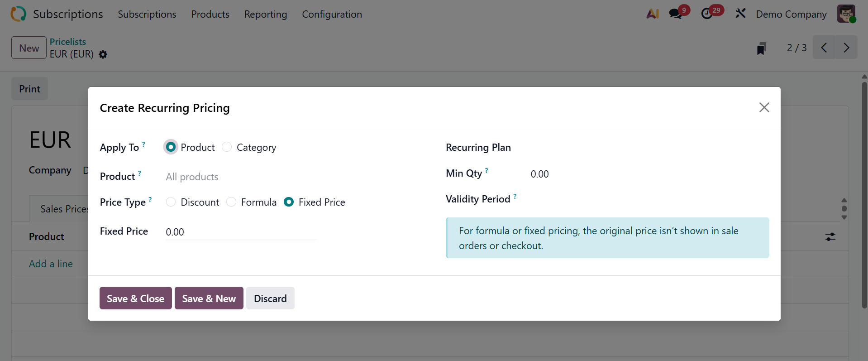868x361 pixels.
Task: Click the Discard button
Action: click(270, 298)
